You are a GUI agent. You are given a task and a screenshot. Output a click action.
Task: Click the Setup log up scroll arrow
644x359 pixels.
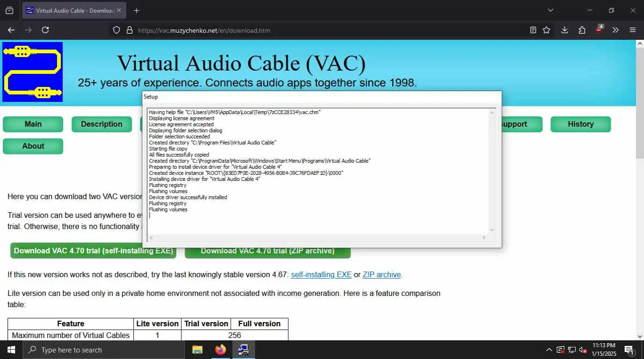[x=491, y=112]
